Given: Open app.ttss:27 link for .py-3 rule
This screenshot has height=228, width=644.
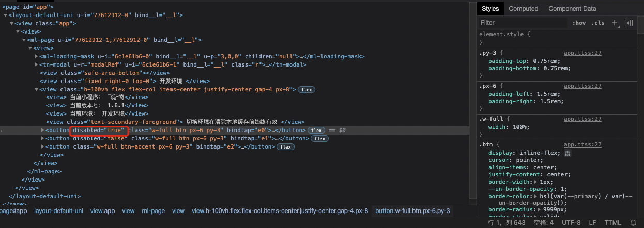Looking at the screenshot, I should (x=582, y=53).
